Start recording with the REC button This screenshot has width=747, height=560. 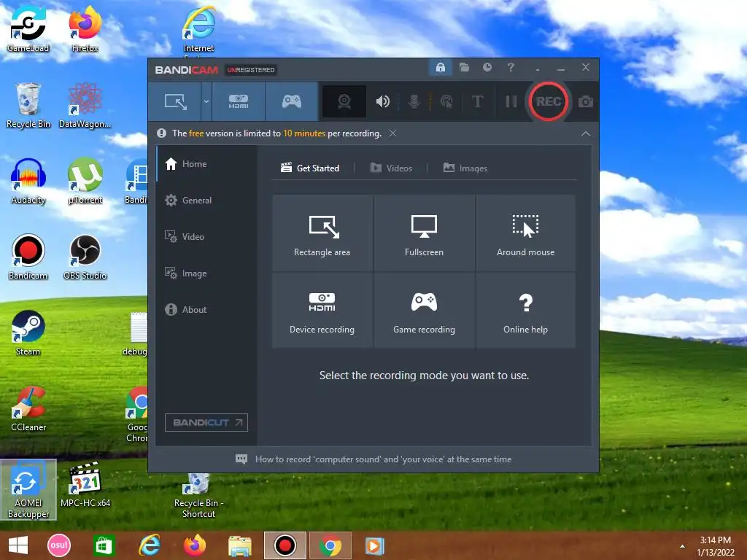pyautogui.click(x=549, y=101)
